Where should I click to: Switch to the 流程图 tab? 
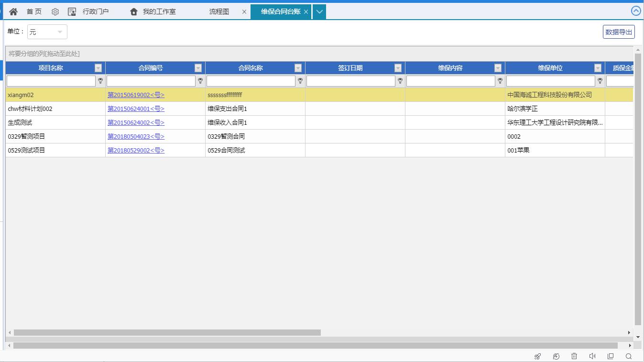(219, 11)
